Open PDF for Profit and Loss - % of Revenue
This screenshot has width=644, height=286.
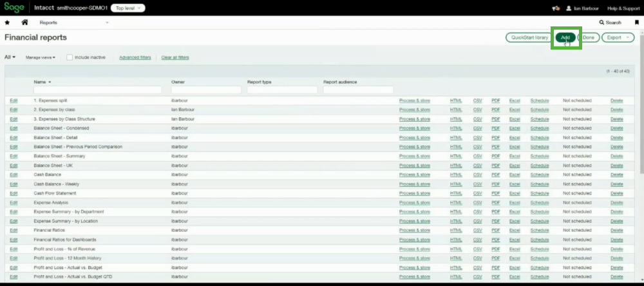coord(496,249)
